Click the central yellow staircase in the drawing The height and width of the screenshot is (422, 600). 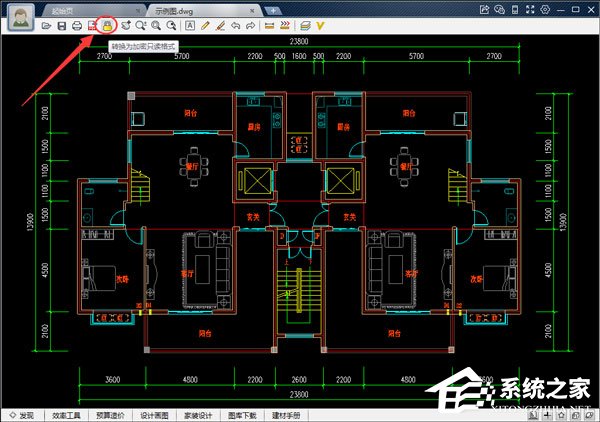coord(298,290)
